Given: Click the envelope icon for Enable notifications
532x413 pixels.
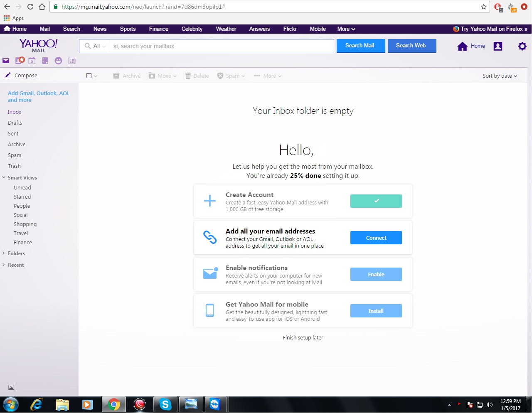Looking at the screenshot, I should tap(210, 273).
